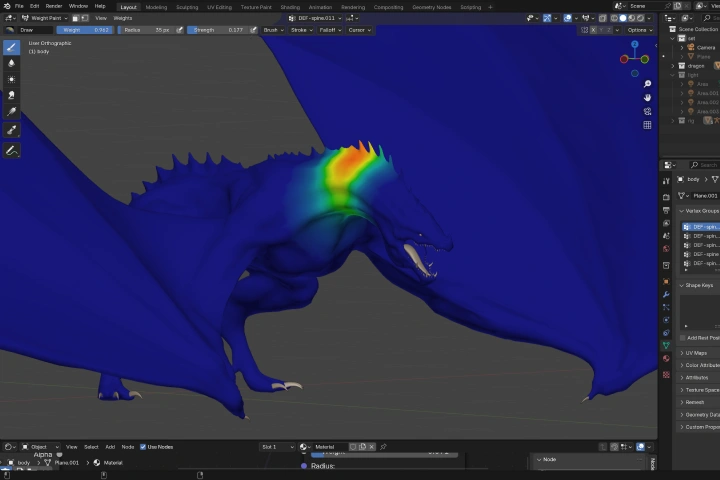Open the Particles properties tab
720x480 pixels.
point(666,307)
